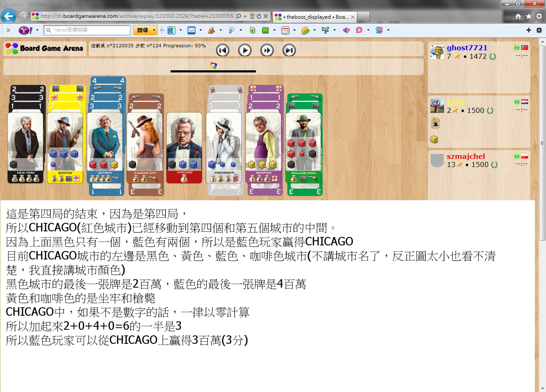Open the mail envelope icon on Yahoo toolbar
Screen dimensions: 546x392
tap(192, 30)
